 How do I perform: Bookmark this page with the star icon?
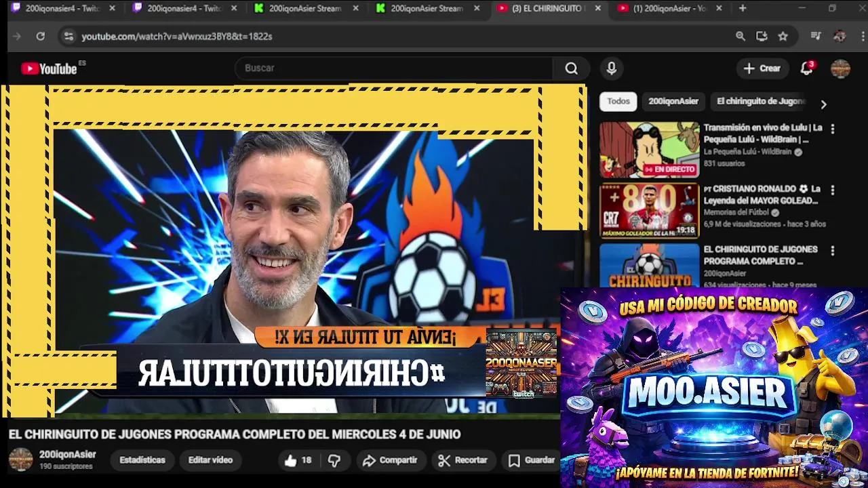(783, 36)
